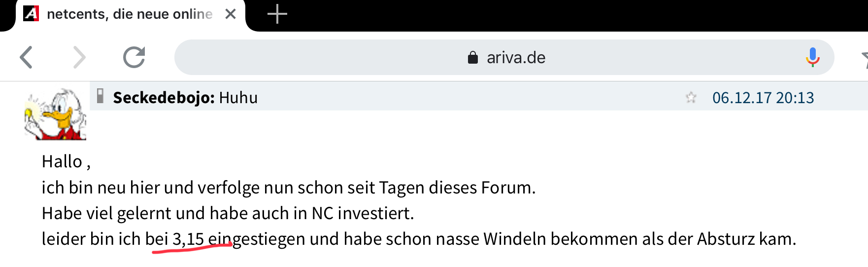Screen dimensions: 868x267
Task: Open Seckedebojo's user profile
Action: coord(163,98)
